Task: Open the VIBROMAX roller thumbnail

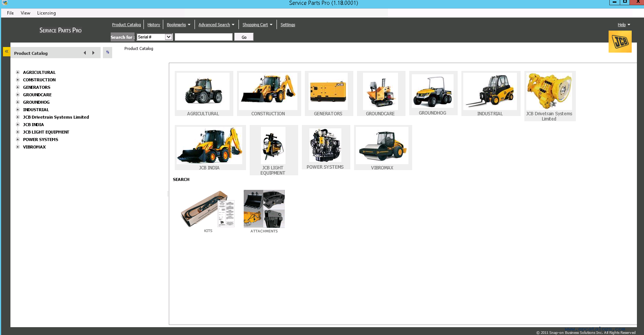Action: [x=382, y=145]
